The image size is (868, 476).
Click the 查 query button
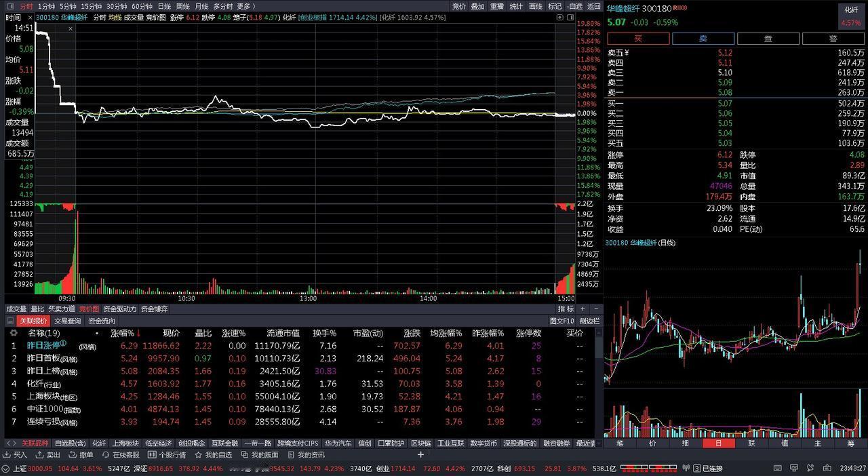pyautogui.click(x=768, y=39)
